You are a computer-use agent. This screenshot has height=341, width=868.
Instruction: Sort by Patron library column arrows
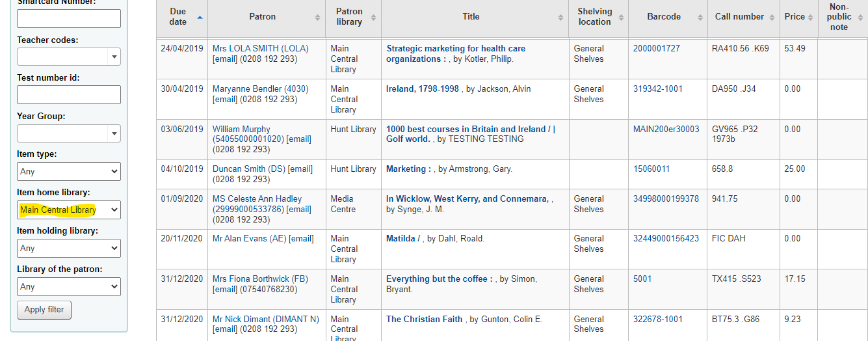[x=373, y=17]
